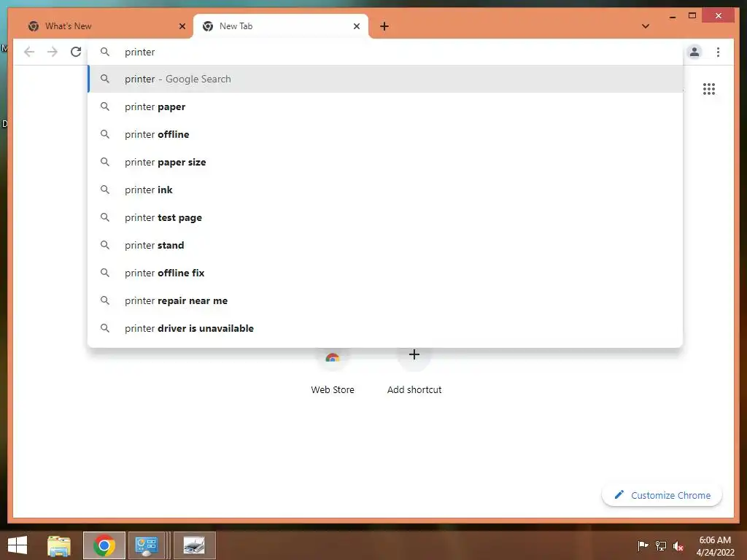Choose 'printer - Google Search' suggestion
The width and height of the screenshot is (747, 560).
[x=385, y=79]
